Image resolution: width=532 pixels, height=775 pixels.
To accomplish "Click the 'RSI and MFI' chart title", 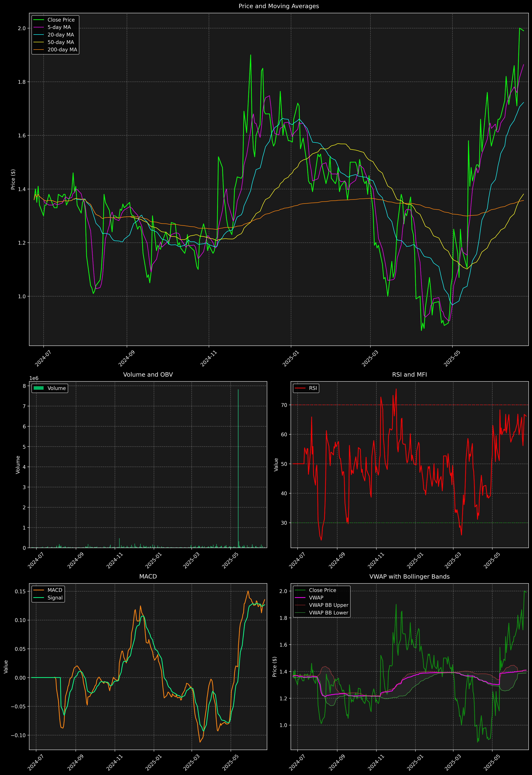I will point(409,374).
